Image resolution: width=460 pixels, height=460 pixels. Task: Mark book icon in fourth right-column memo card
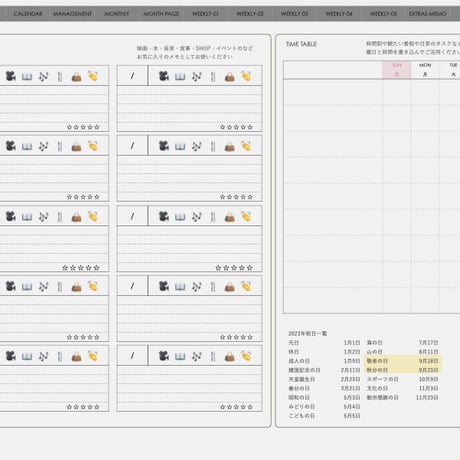point(180,287)
